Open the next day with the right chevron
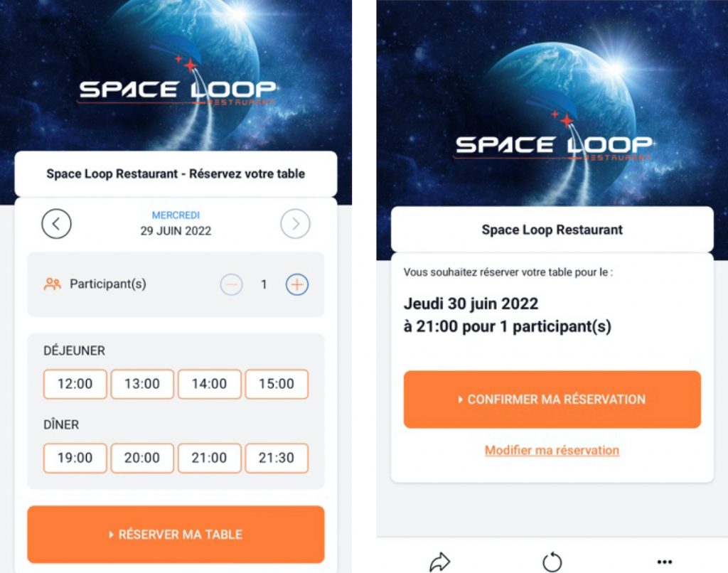The height and width of the screenshot is (573, 728). (x=295, y=223)
